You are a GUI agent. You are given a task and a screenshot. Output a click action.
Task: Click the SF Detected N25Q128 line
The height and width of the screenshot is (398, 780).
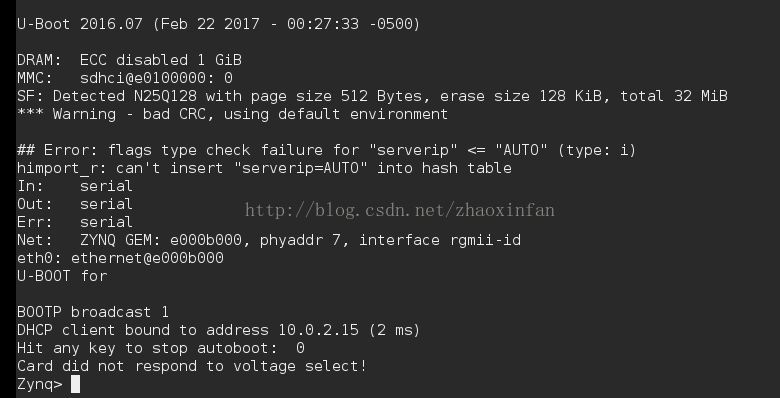click(372, 96)
